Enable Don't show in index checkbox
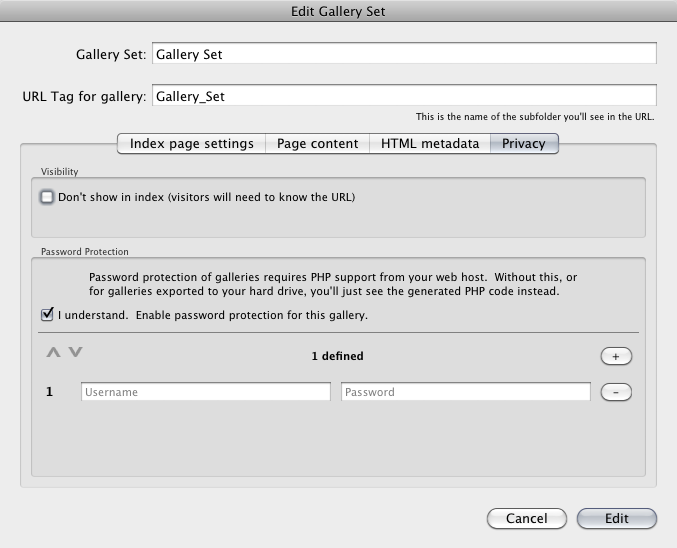The image size is (677, 548). 47,197
